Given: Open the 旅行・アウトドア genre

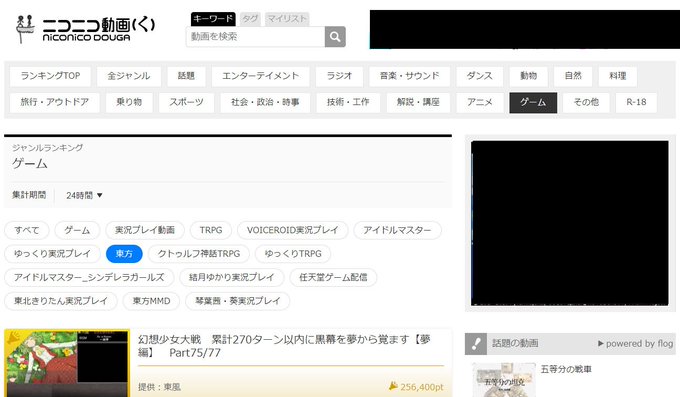Looking at the screenshot, I should coord(55,102).
